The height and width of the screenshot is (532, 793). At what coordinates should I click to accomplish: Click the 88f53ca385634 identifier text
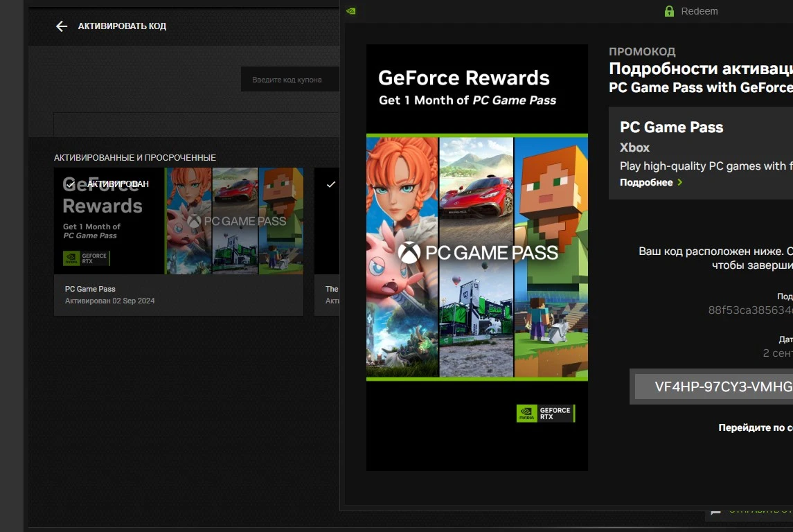coord(751,310)
